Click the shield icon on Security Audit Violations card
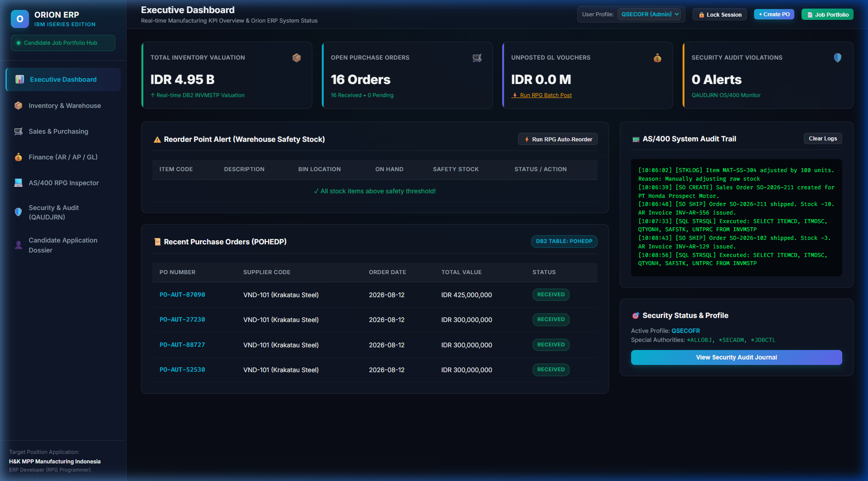This screenshot has width=868, height=481. [838, 58]
